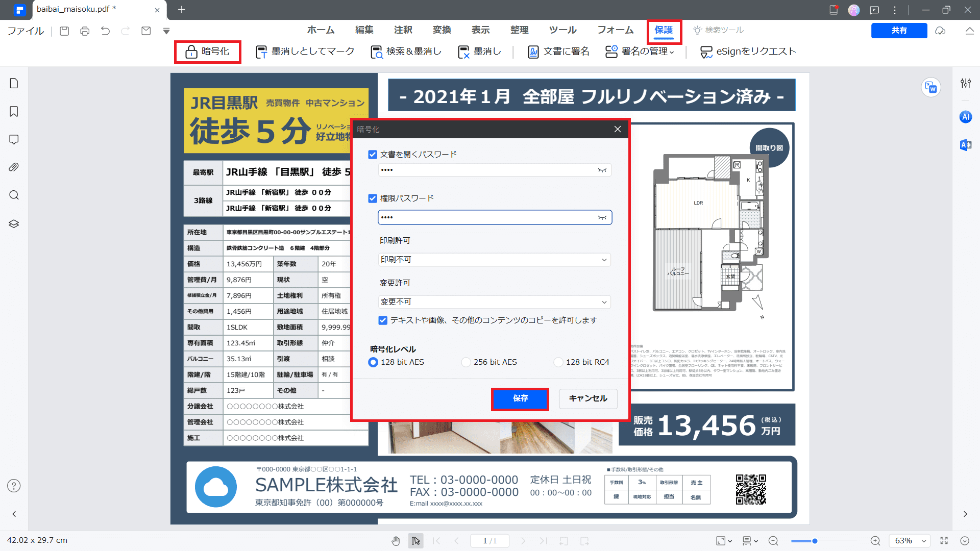Click the convert to Word floating icon
Image resolution: width=980 pixels, height=551 pixels.
tap(931, 87)
